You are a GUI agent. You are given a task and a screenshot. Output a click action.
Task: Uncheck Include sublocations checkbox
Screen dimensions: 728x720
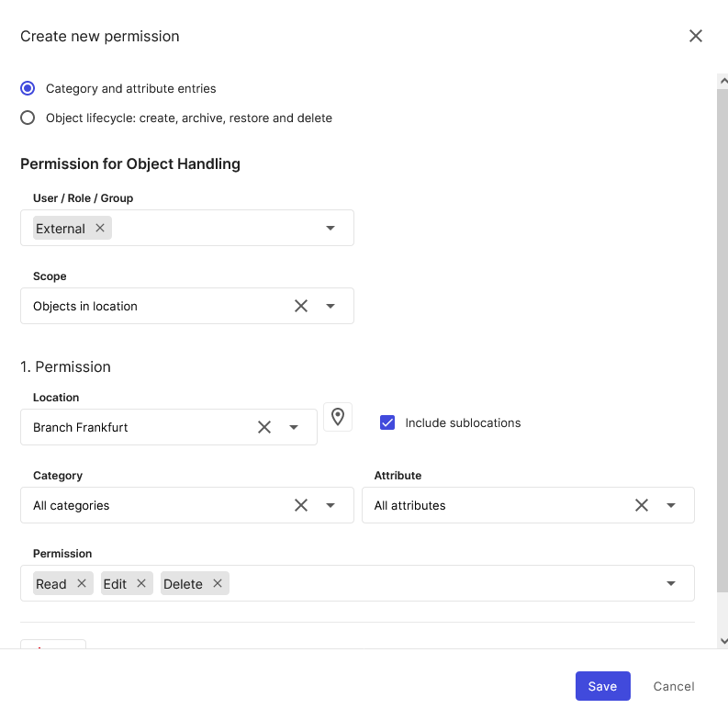pyautogui.click(x=387, y=422)
